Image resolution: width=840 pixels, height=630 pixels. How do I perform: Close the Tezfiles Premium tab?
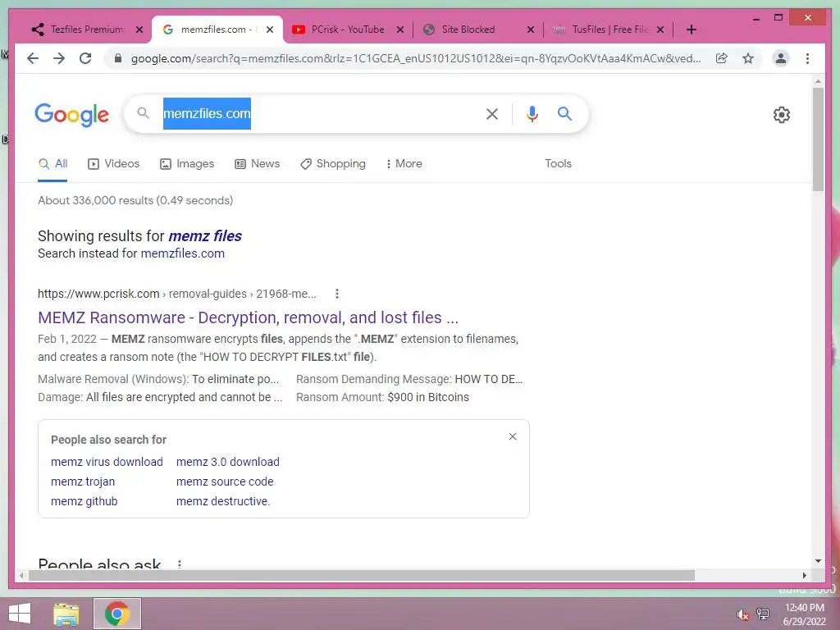point(139,30)
